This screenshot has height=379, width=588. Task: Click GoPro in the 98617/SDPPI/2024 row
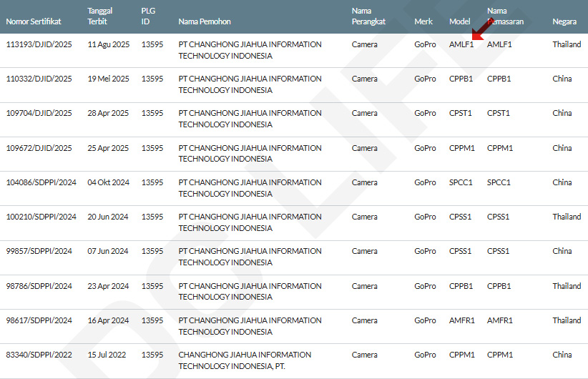tap(425, 320)
